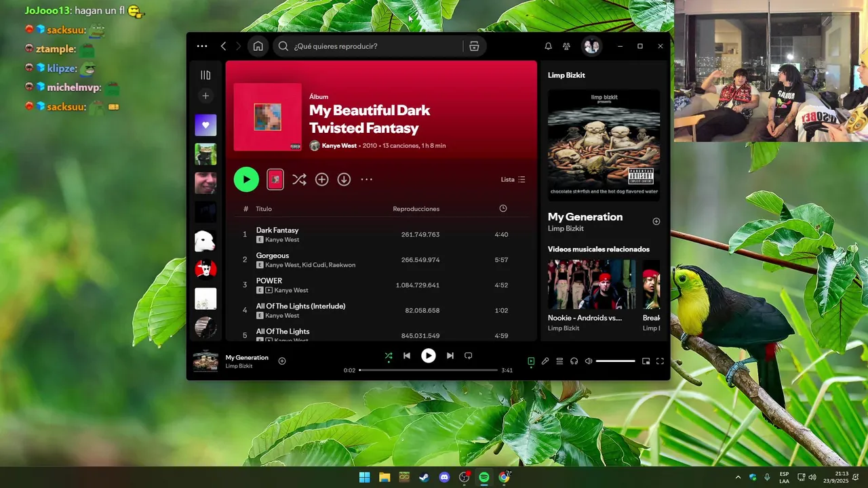868x488 pixels.
Task: Click the album cover in header
Action: click(x=268, y=117)
